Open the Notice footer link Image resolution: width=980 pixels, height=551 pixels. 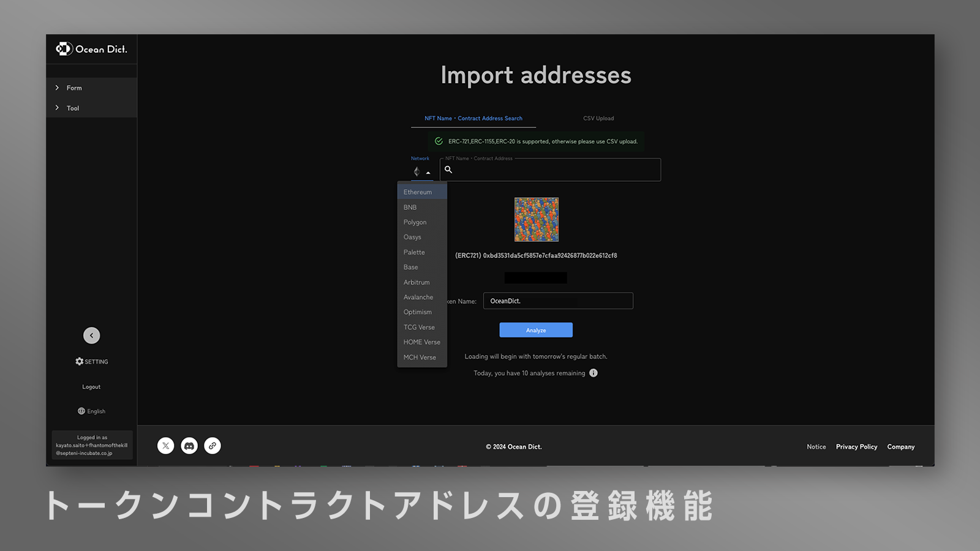(816, 447)
